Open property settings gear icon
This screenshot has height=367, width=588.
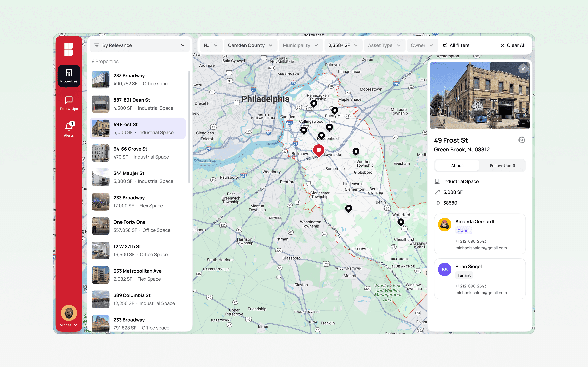pos(521,140)
